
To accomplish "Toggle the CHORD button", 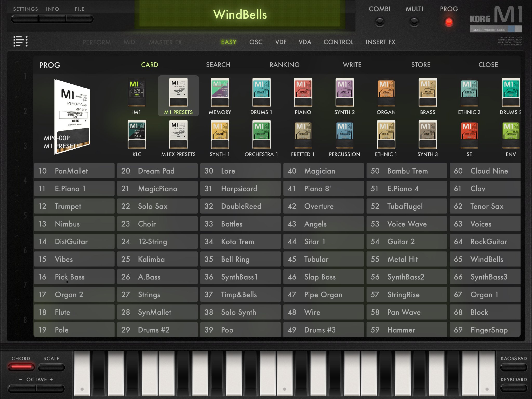I will [x=21, y=367].
